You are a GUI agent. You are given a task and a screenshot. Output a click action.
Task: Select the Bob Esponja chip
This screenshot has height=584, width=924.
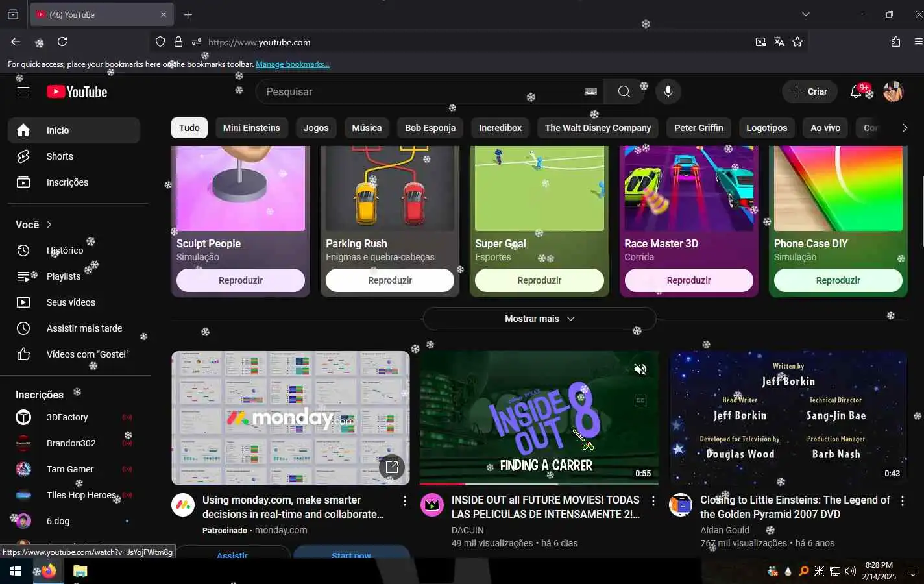(x=430, y=128)
